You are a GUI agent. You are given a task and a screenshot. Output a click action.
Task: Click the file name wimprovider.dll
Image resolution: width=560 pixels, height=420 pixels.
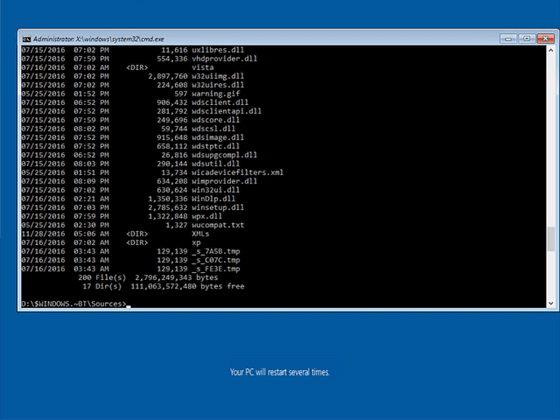224,181
